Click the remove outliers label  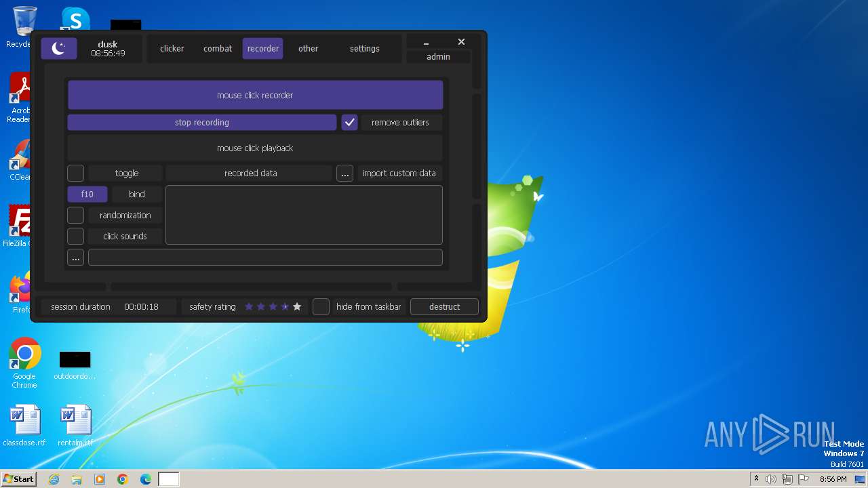click(x=400, y=123)
